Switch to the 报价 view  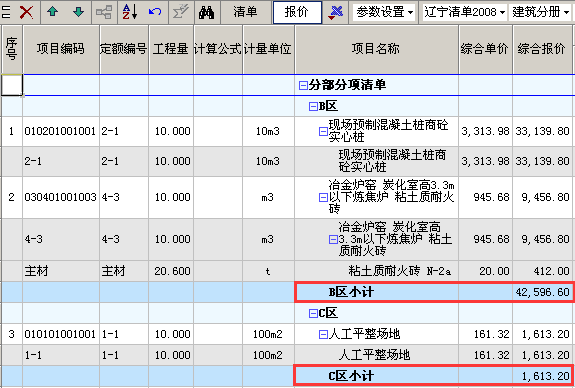pos(297,12)
